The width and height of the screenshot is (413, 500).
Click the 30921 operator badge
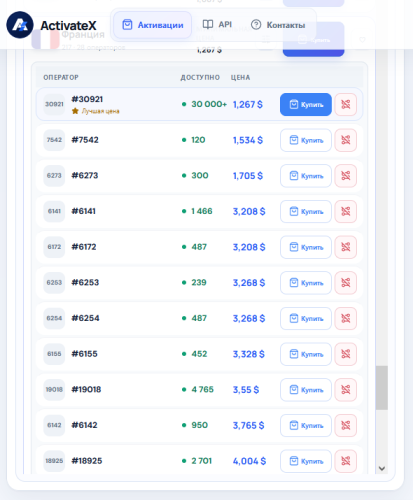[54, 104]
